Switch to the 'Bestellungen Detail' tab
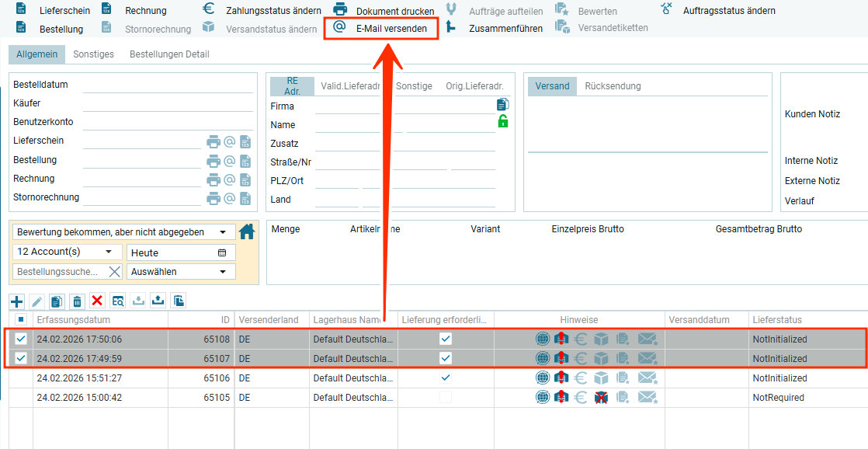 (x=169, y=54)
